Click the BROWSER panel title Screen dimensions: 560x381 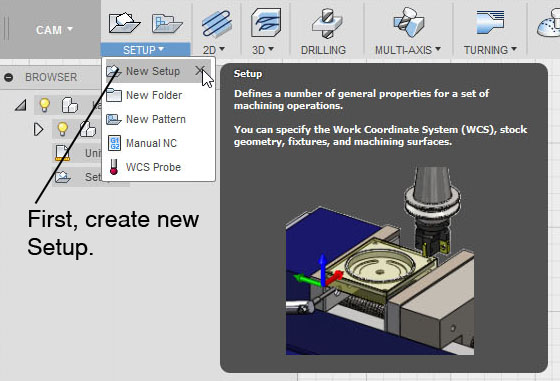pos(51,77)
